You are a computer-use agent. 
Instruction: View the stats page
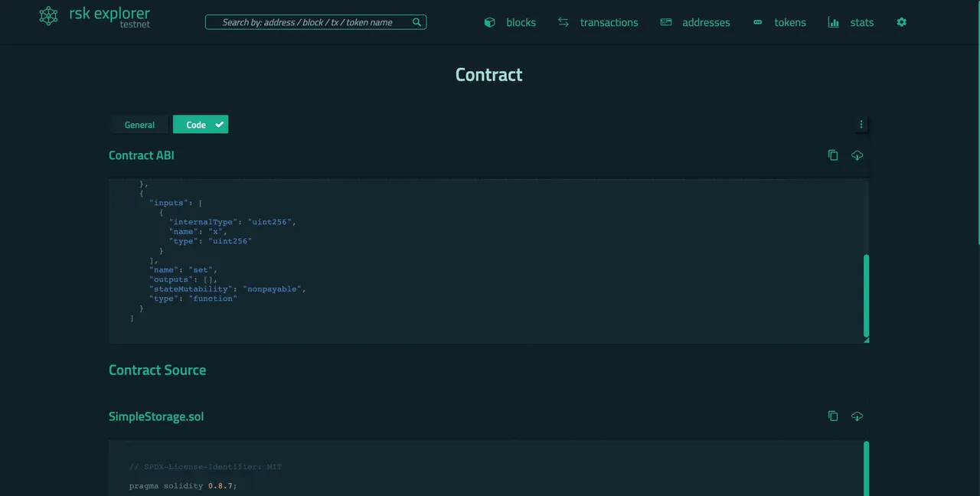(x=861, y=22)
